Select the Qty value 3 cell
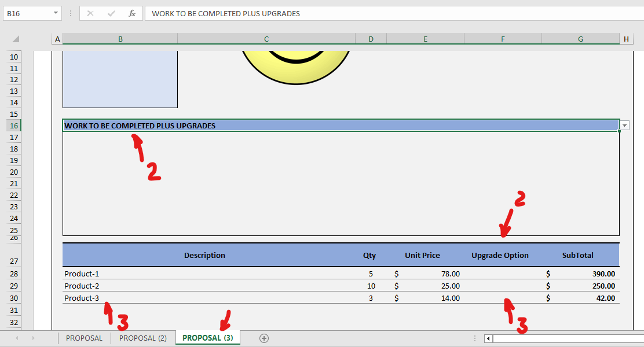Image resolution: width=644 pixels, height=347 pixels. pyautogui.click(x=371, y=298)
